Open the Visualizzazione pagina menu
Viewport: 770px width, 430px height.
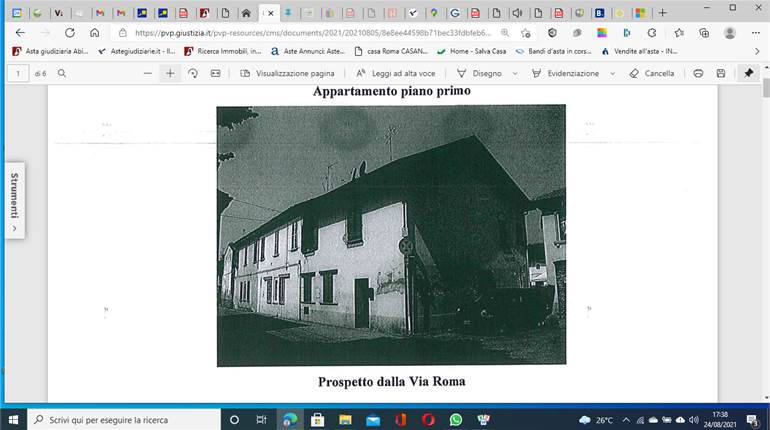point(287,73)
